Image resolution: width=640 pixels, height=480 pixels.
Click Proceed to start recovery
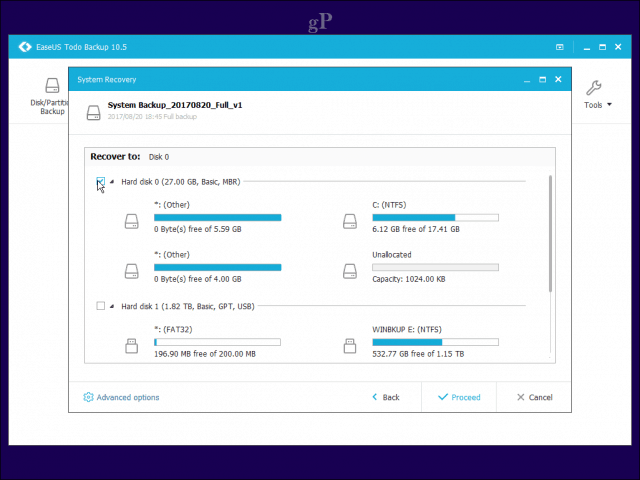point(459,397)
